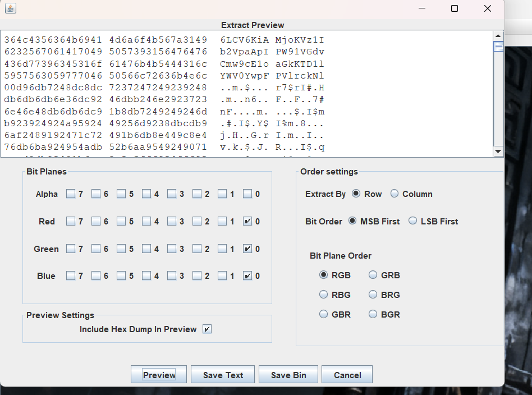The height and width of the screenshot is (395, 532).
Task: Select GRB bit plane order
Action: coord(373,275)
